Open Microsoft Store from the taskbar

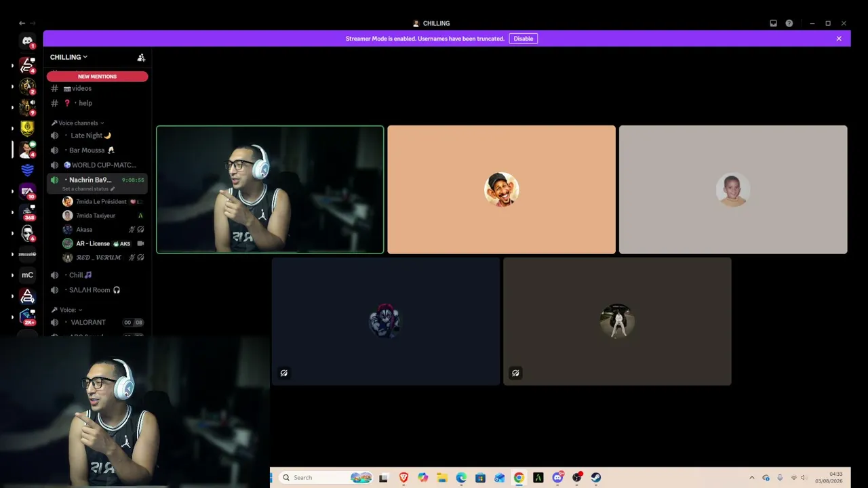(x=480, y=478)
